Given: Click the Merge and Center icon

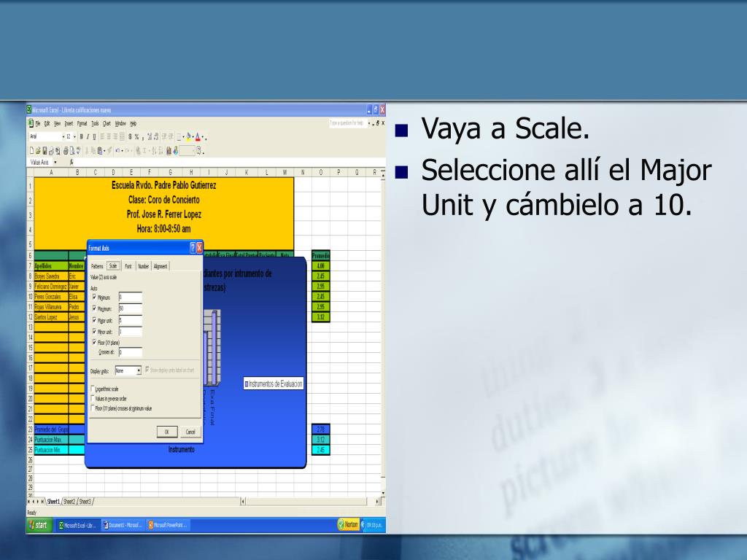Looking at the screenshot, I should tap(122, 136).
